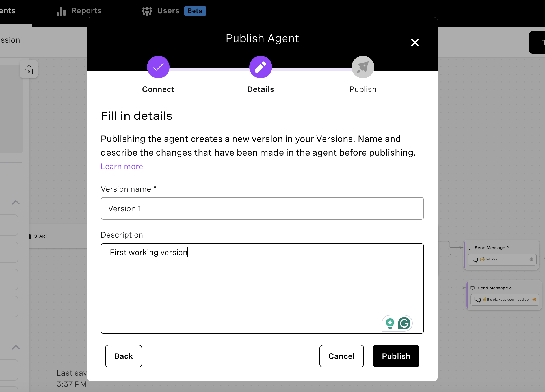545x392 pixels.
Task: Click the Connect step label
Action: coord(158,89)
